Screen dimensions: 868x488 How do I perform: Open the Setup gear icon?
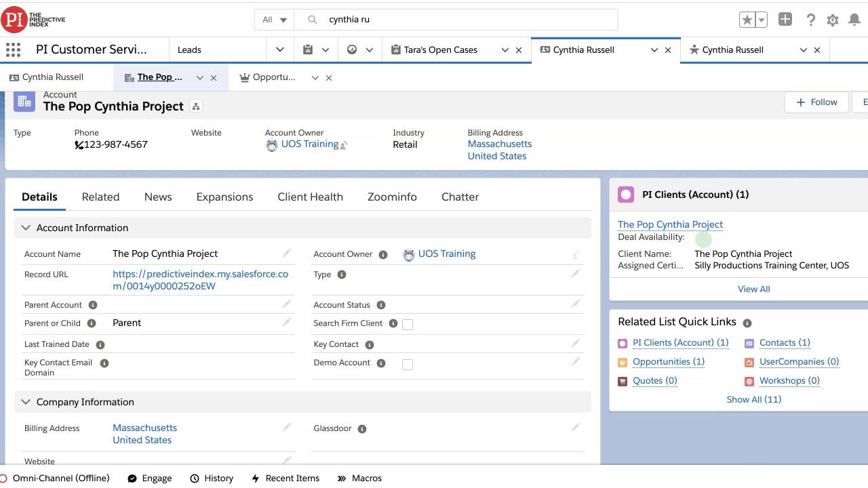833,20
